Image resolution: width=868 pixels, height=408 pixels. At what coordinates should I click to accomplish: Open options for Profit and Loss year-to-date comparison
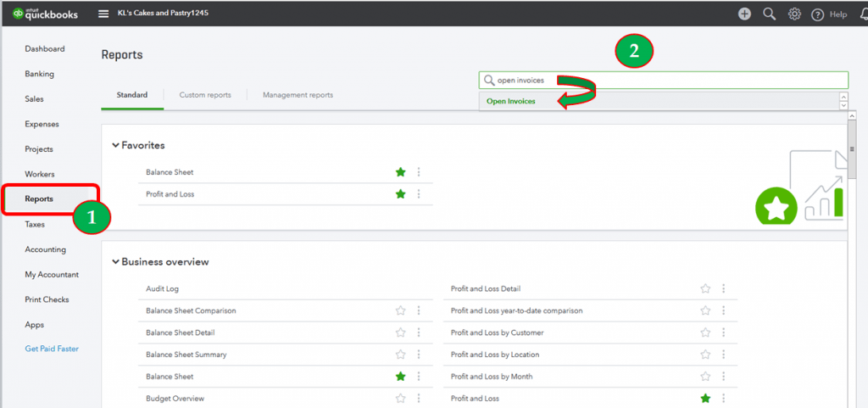[723, 310]
